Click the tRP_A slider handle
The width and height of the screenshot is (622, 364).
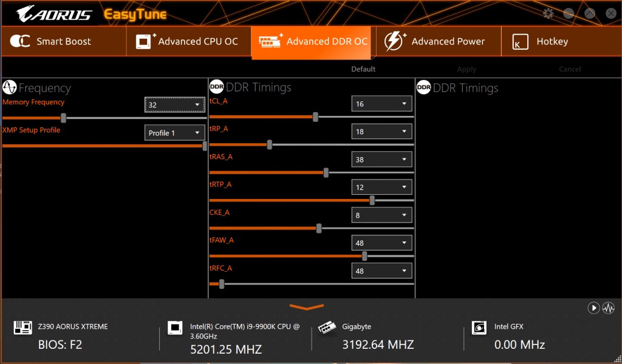click(270, 144)
